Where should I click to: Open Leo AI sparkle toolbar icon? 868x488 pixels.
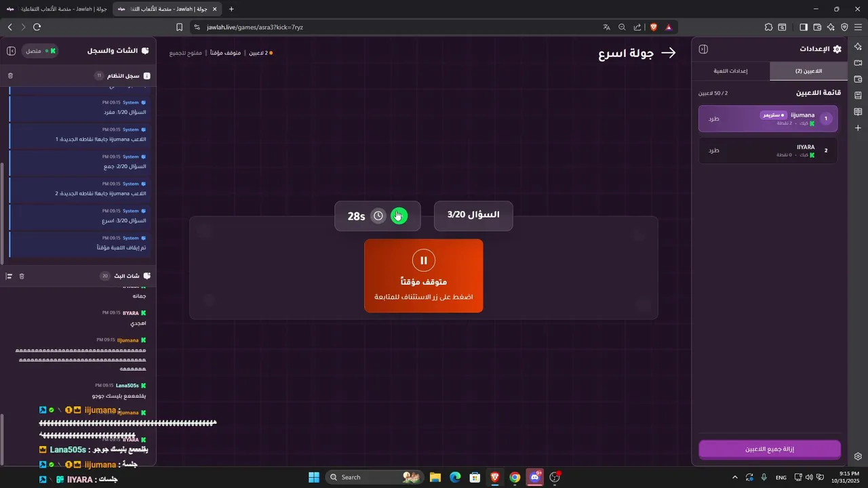(x=831, y=27)
